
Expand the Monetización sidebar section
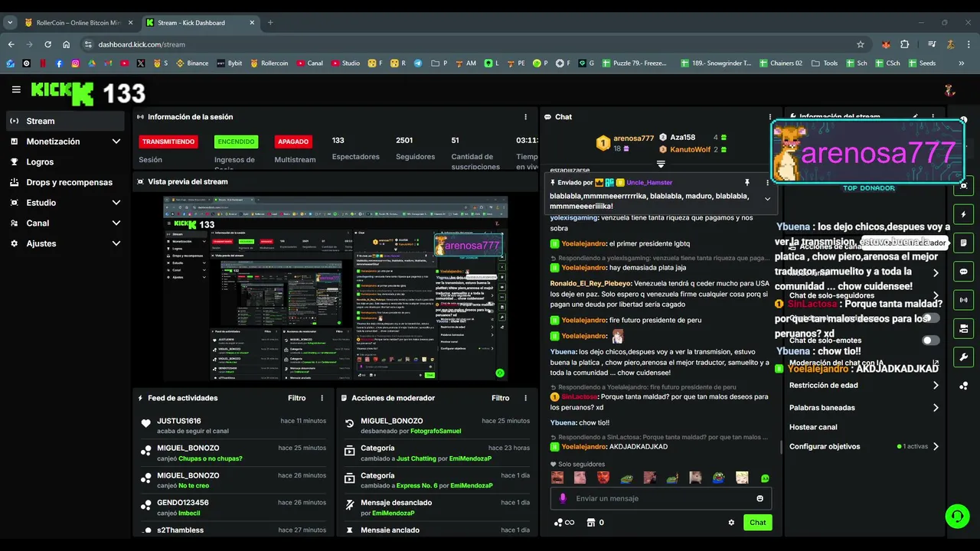point(65,142)
